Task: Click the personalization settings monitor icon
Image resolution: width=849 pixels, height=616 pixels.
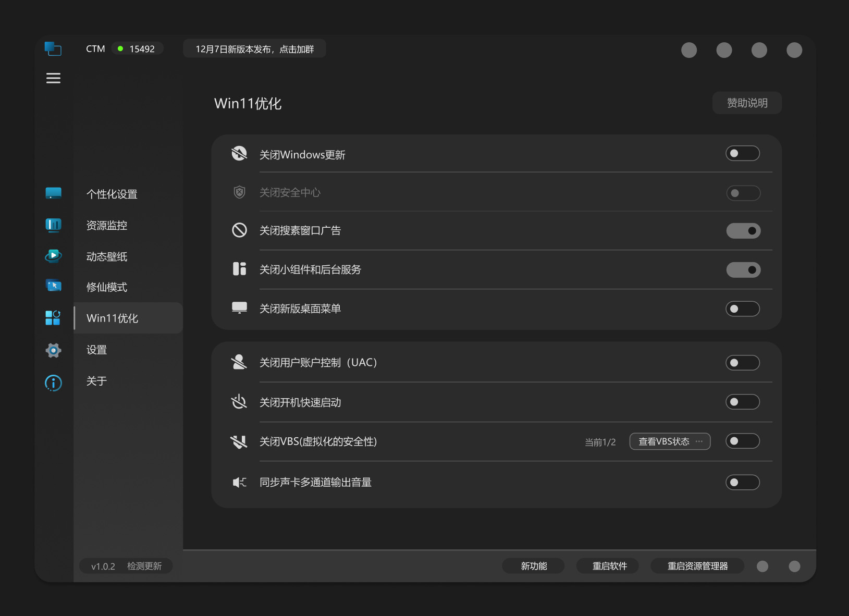Action: click(53, 193)
